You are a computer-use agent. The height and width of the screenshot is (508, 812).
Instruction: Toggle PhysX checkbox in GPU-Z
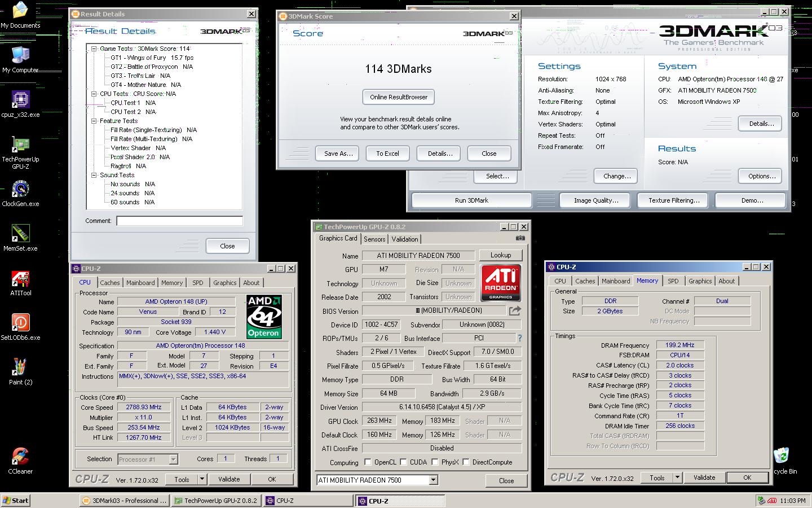click(x=435, y=462)
